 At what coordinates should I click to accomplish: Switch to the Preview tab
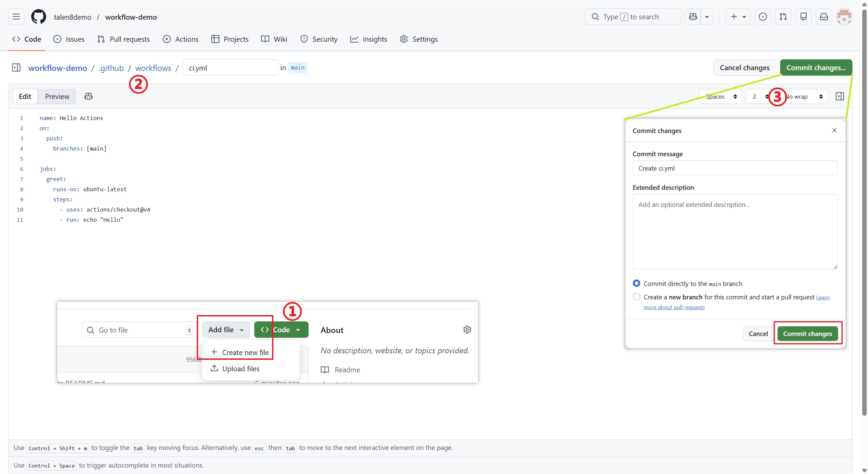coord(57,96)
